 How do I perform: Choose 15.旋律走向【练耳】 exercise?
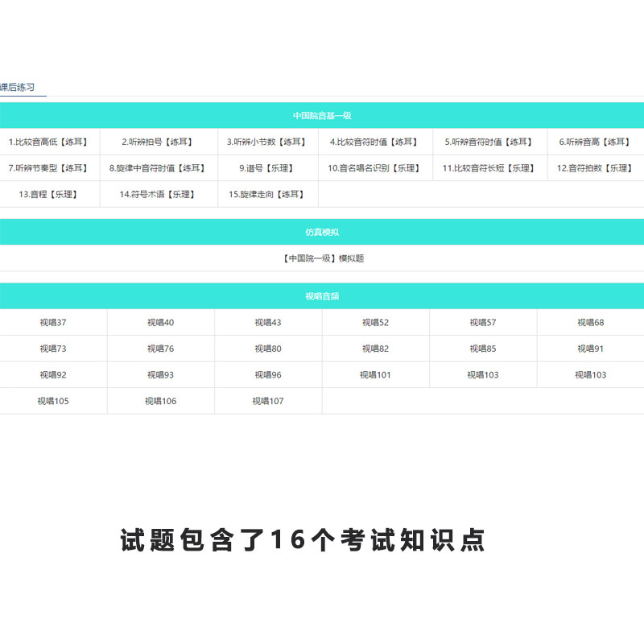266,194
